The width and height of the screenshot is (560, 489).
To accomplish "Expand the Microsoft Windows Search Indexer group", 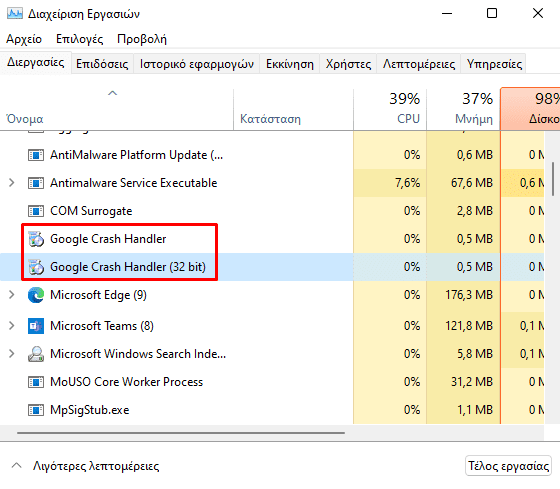I will (12, 354).
